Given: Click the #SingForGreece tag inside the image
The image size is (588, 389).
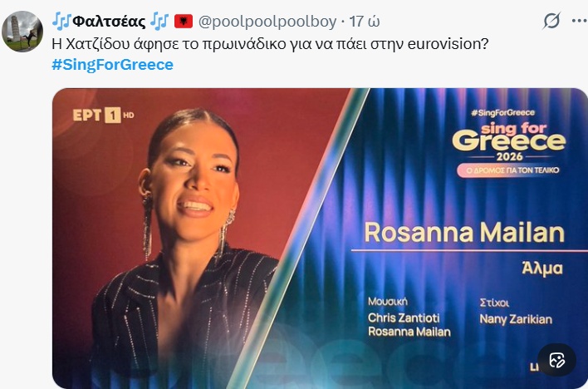Looking at the screenshot, I should point(502,111).
